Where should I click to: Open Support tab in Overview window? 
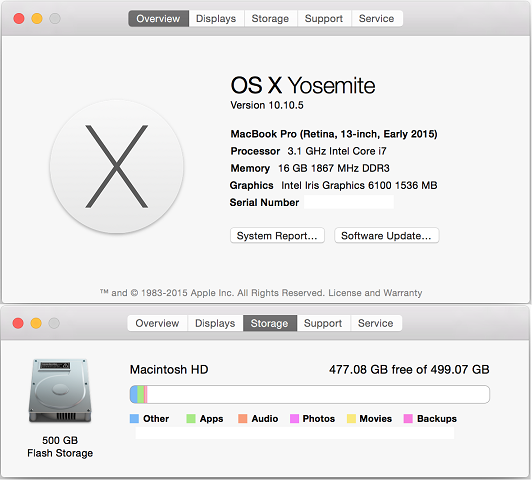[x=324, y=18]
